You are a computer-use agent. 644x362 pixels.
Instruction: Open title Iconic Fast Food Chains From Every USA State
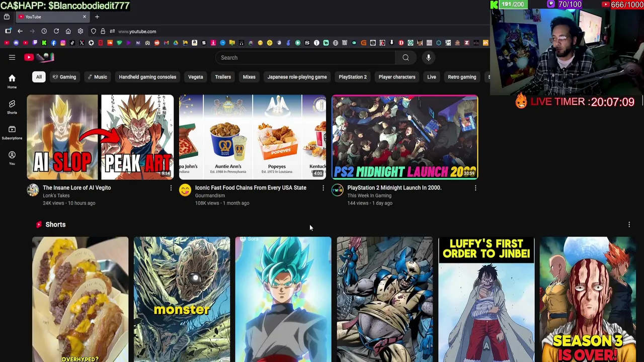[x=251, y=188]
